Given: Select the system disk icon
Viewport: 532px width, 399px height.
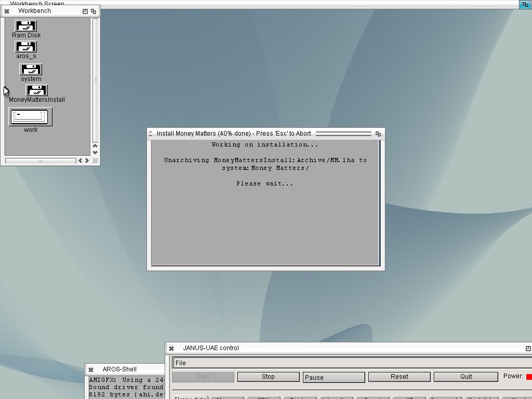Looking at the screenshot, I should point(31,70).
